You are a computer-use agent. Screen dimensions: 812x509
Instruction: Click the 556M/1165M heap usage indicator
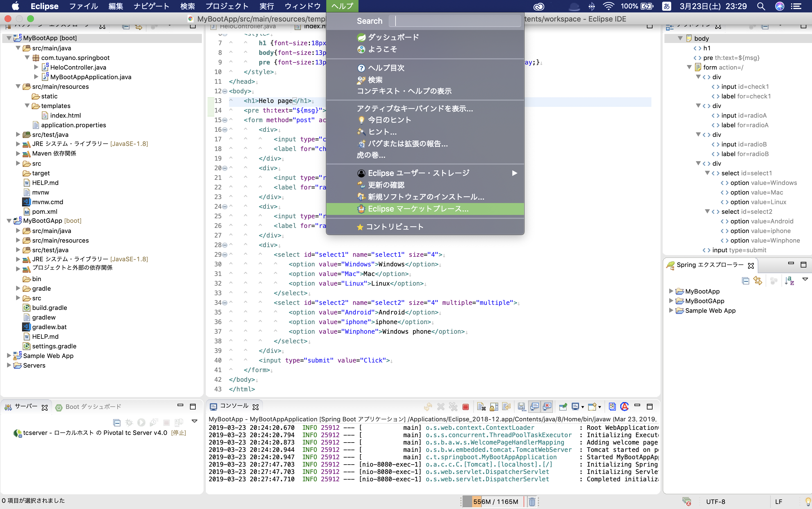[495, 501]
